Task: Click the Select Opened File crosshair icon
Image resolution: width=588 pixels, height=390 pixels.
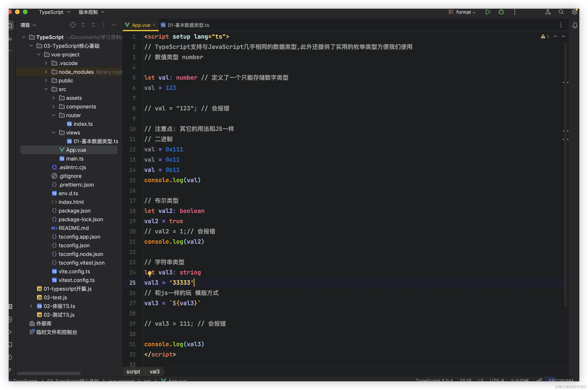Action: (73, 25)
